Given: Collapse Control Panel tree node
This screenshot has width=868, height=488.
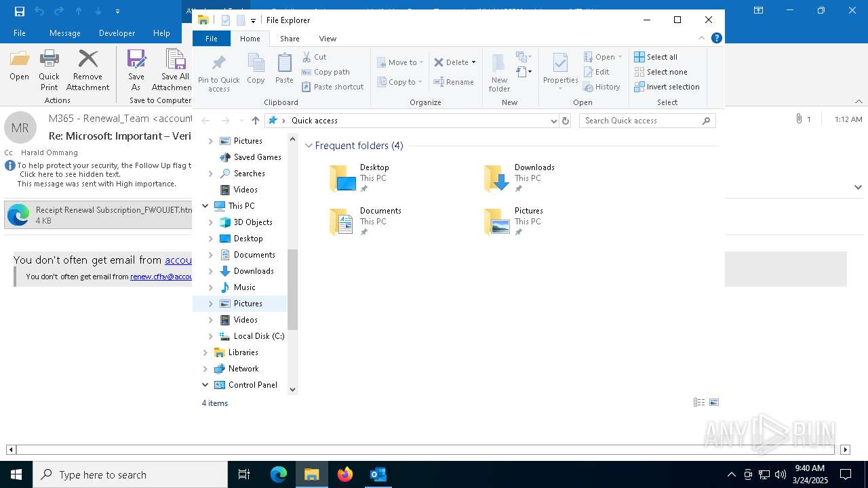Looking at the screenshot, I should click(205, 385).
